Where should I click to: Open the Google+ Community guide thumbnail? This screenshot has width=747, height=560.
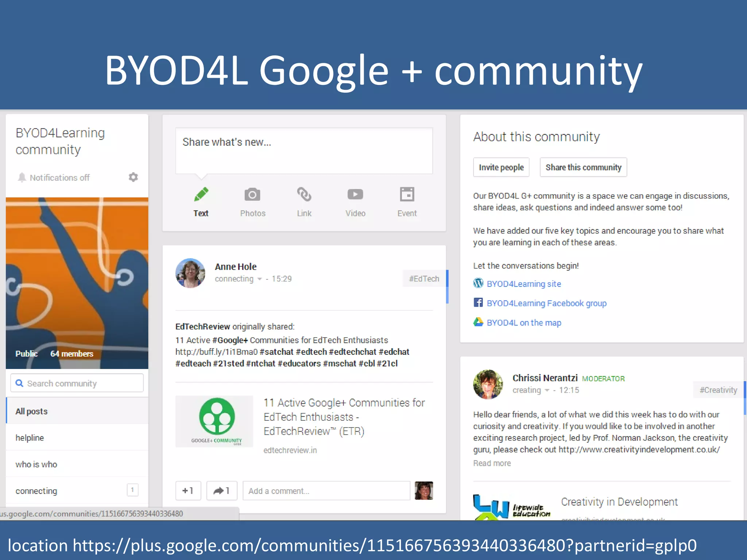coord(214,421)
